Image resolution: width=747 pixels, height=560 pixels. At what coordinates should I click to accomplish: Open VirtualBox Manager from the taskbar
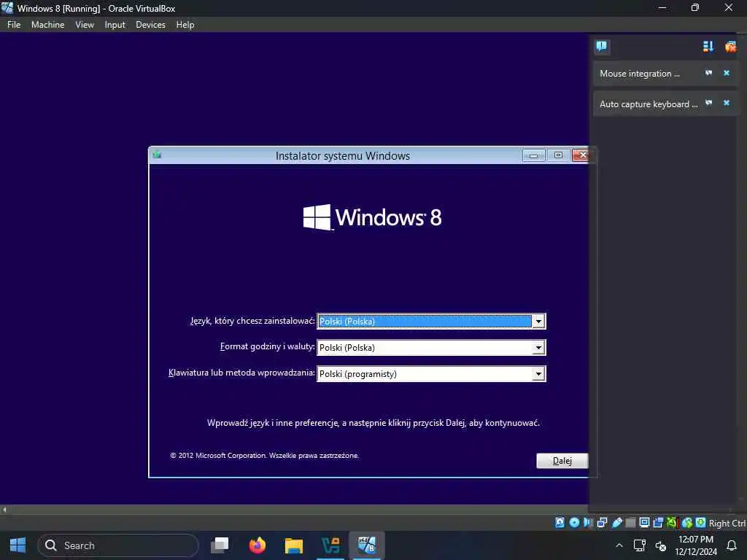coord(330,545)
